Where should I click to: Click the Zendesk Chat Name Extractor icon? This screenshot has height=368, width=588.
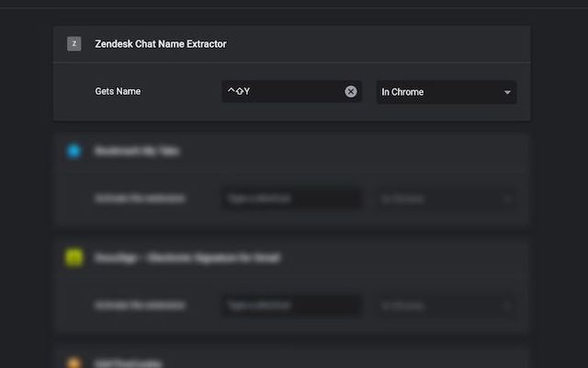pyautogui.click(x=74, y=44)
